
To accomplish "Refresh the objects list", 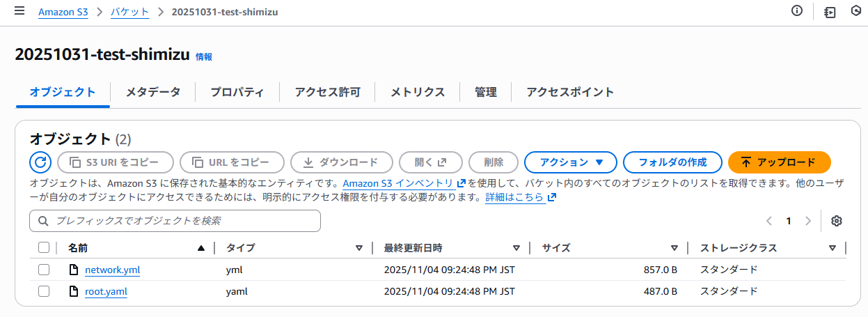I will click(x=40, y=162).
